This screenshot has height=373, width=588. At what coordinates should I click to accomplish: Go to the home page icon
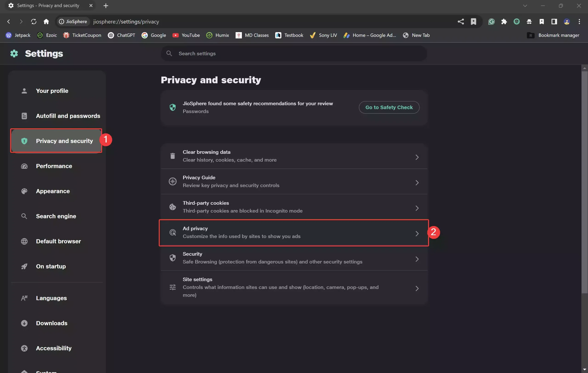pos(46,22)
